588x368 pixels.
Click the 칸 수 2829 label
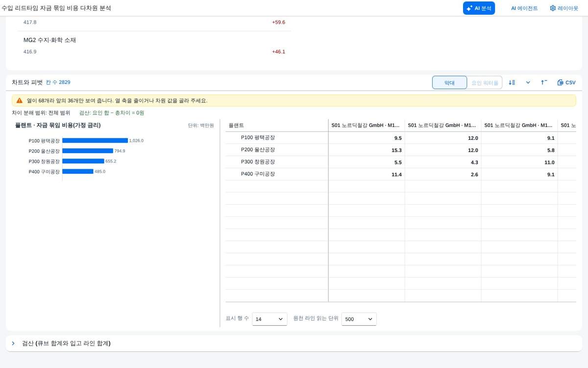coord(58,82)
